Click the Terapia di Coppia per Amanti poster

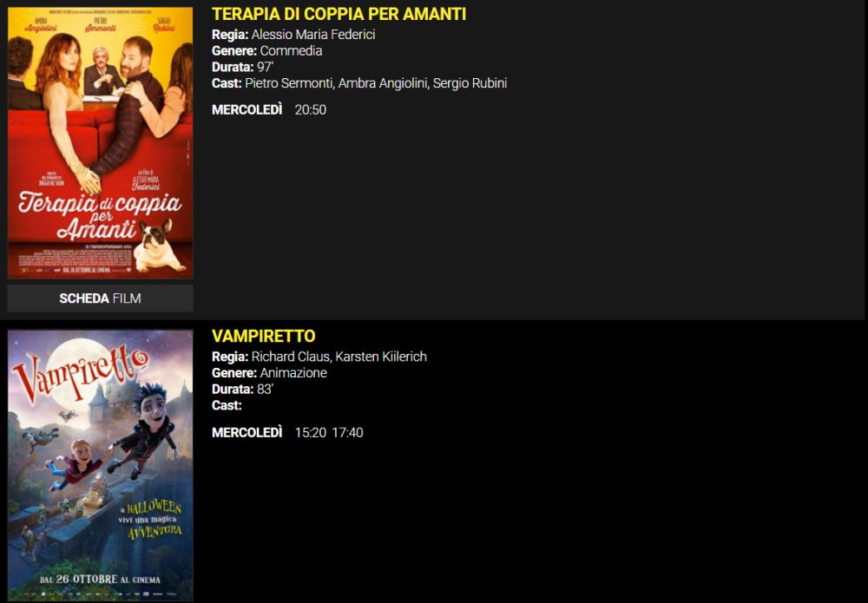[100, 143]
